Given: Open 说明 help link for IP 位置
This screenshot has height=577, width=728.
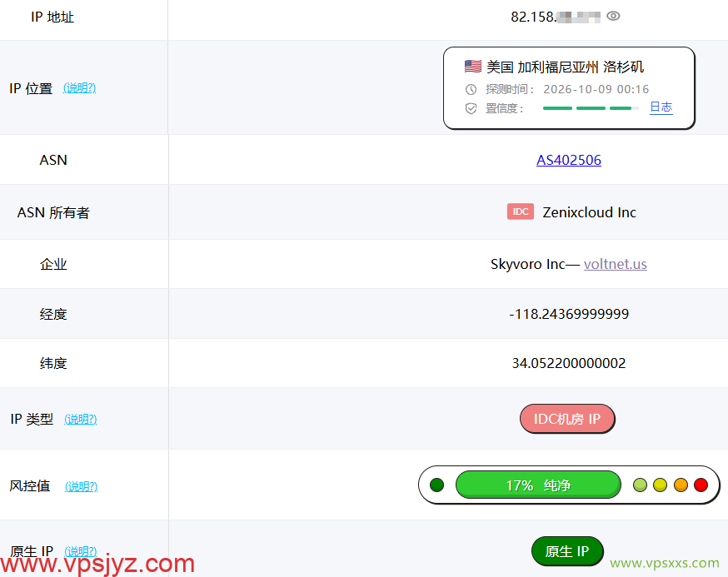Looking at the screenshot, I should coord(79,88).
